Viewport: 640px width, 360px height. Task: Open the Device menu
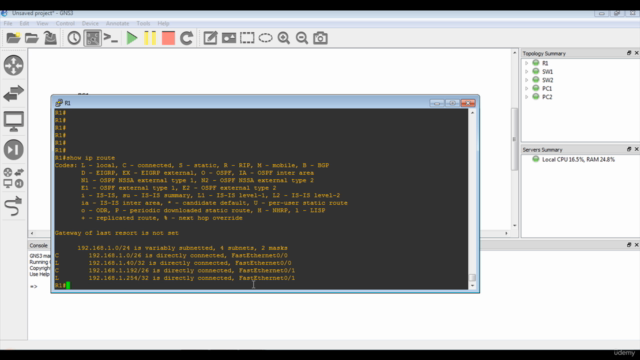pyautogui.click(x=90, y=23)
